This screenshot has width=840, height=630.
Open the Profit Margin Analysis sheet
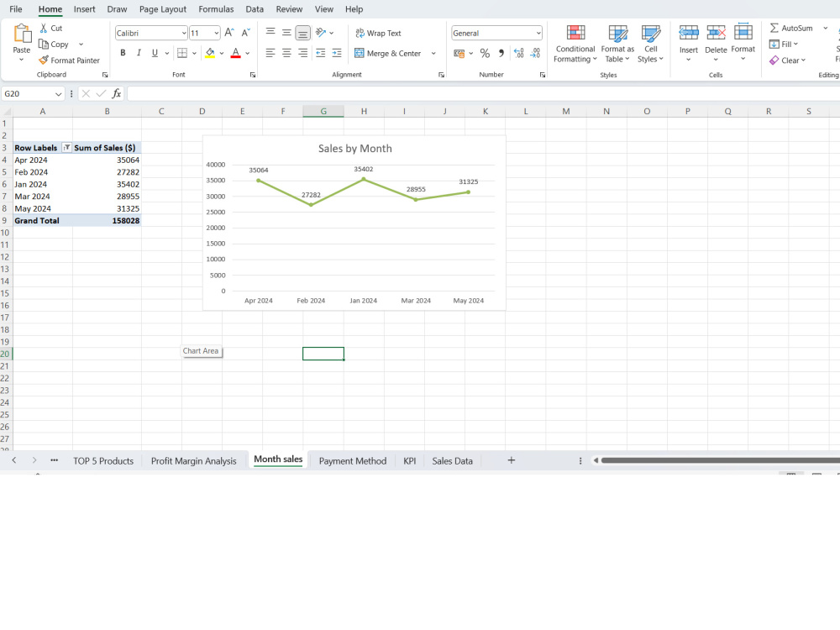pos(193,460)
